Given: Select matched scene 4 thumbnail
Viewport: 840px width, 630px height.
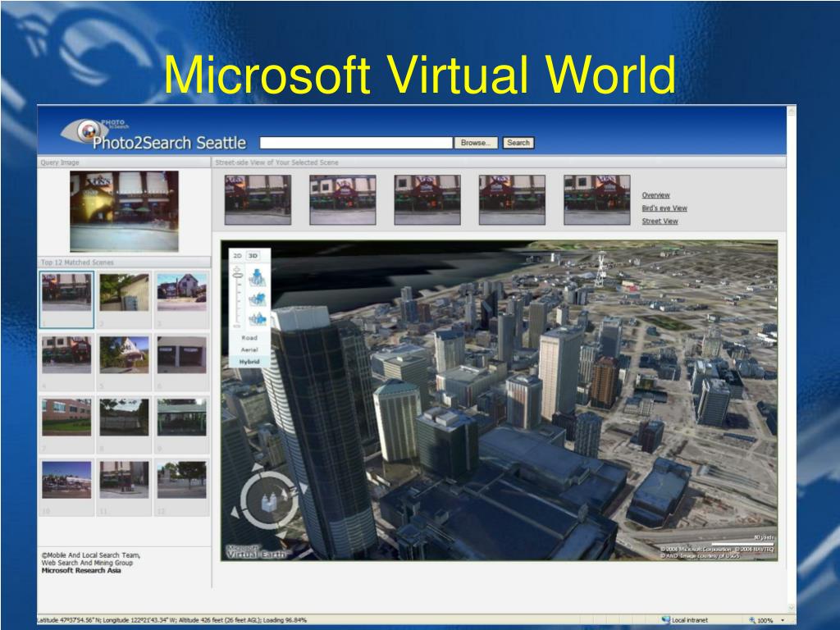Looking at the screenshot, I should pyautogui.click(x=66, y=354).
